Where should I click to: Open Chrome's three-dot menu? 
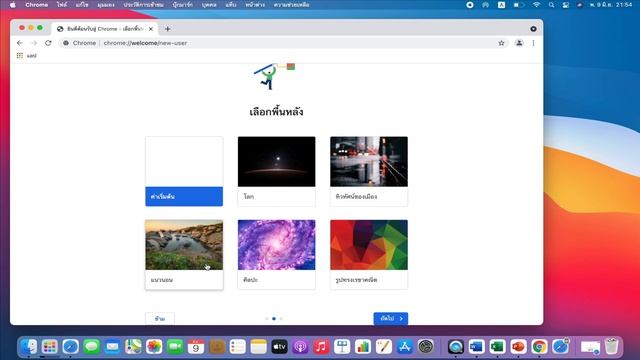pyautogui.click(x=533, y=43)
